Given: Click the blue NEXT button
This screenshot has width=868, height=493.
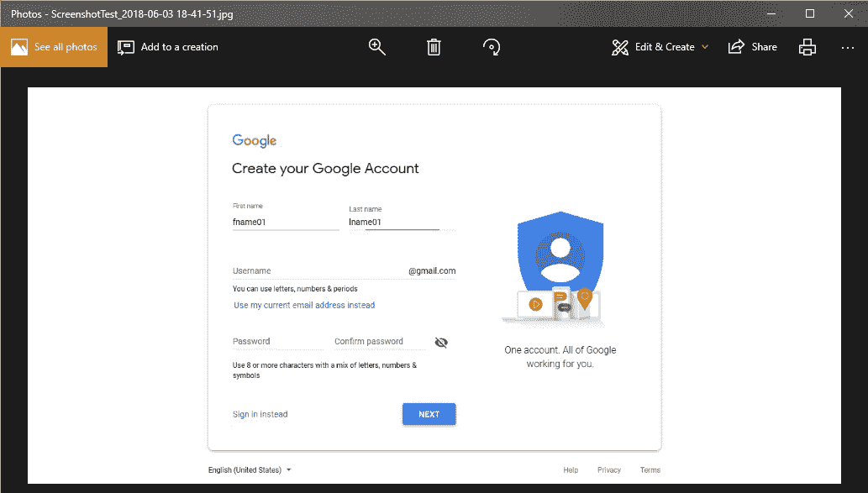Looking at the screenshot, I should pos(429,414).
